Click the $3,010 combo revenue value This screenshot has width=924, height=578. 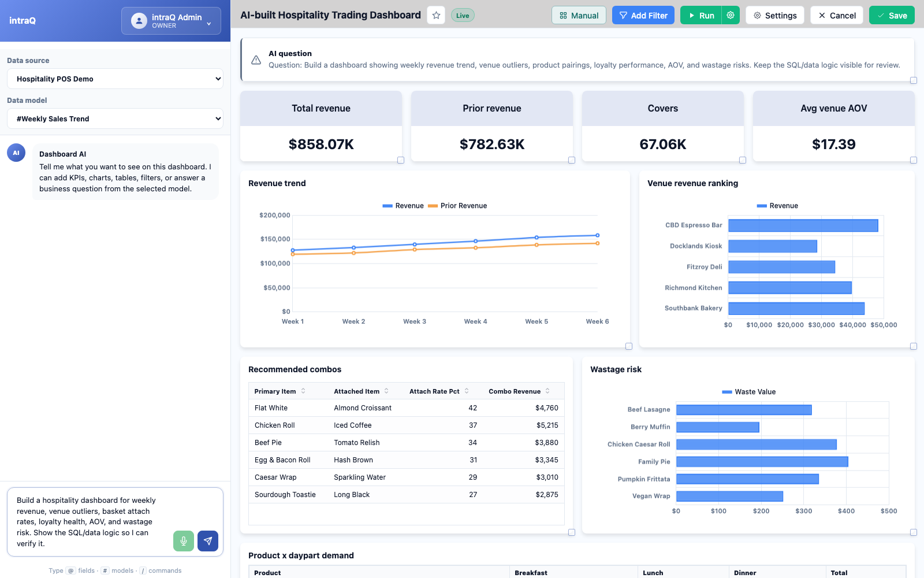click(x=547, y=477)
